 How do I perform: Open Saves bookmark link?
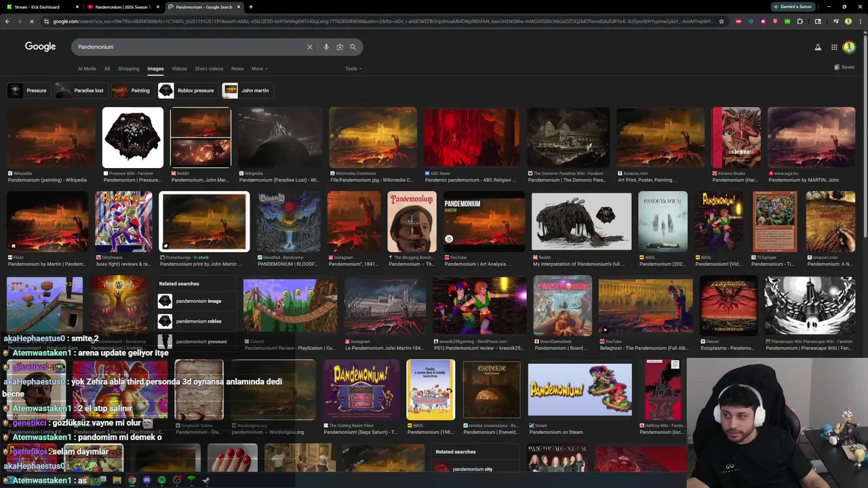point(844,67)
